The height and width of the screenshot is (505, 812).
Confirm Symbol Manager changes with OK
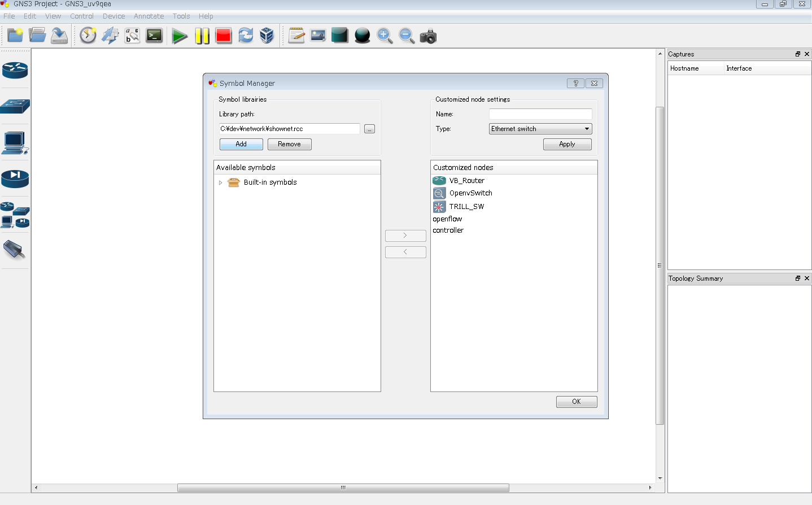pos(576,402)
